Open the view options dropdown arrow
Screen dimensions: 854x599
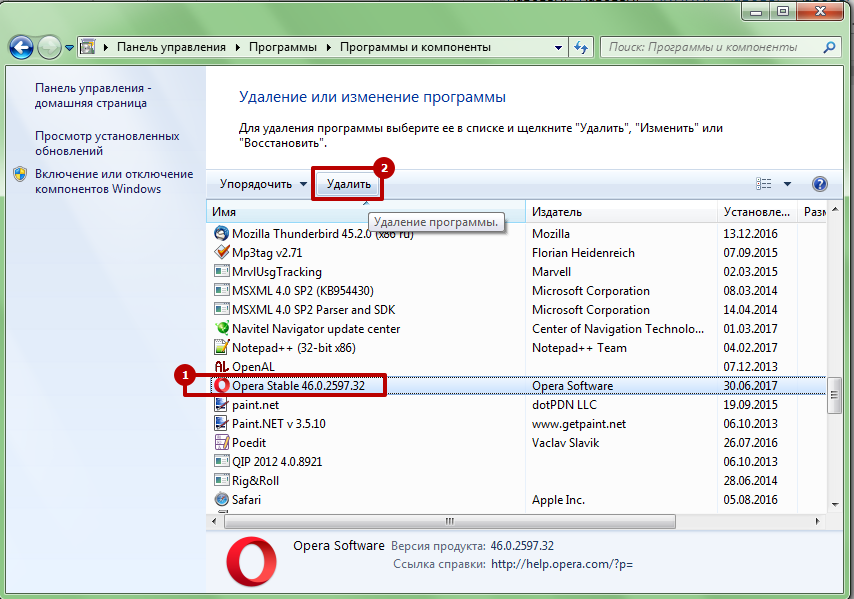pos(787,184)
